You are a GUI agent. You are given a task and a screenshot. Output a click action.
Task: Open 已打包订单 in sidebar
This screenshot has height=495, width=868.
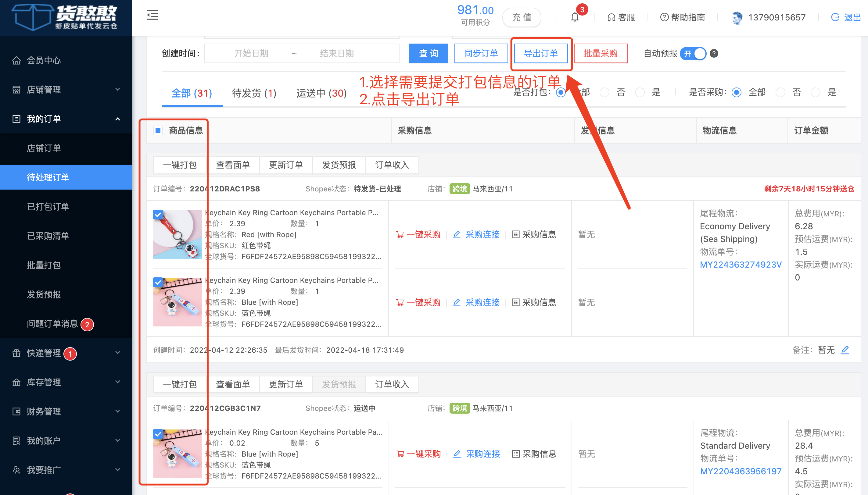[48, 207]
